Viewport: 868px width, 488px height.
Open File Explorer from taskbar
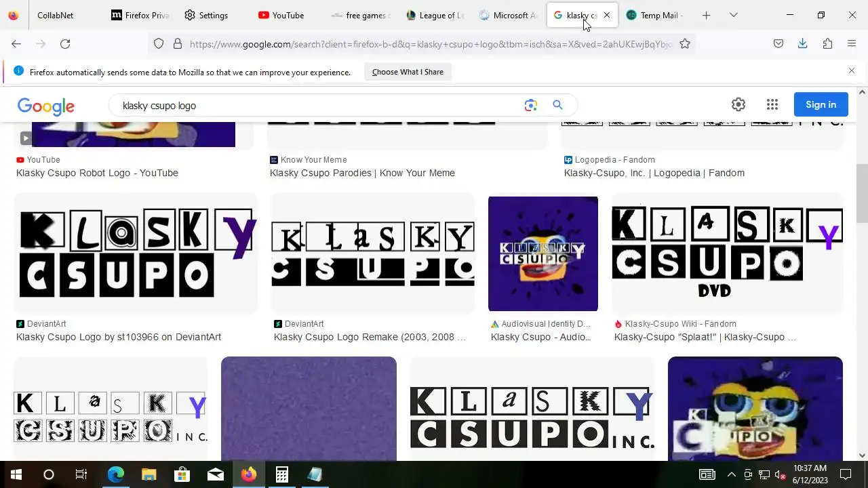149,474
